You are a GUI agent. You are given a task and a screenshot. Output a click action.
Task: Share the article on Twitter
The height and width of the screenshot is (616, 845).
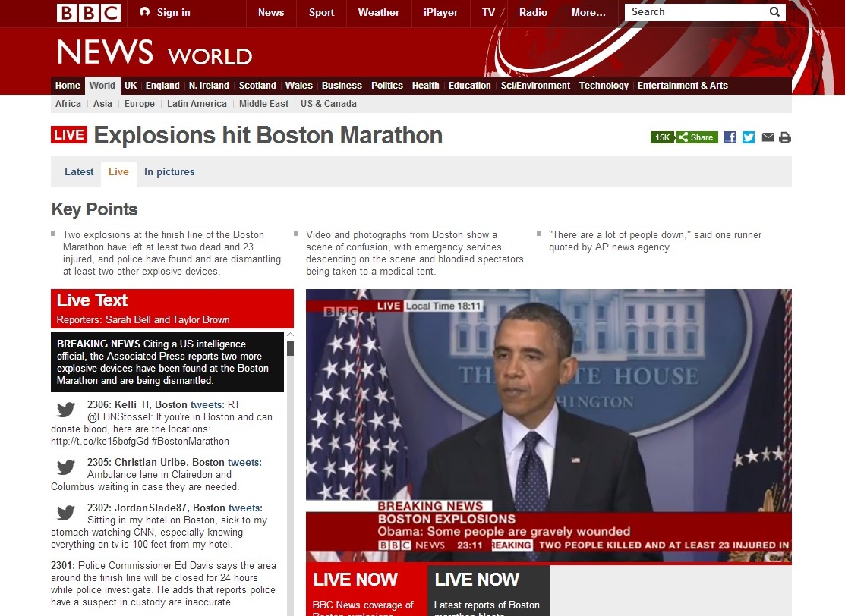pos(749,137)
